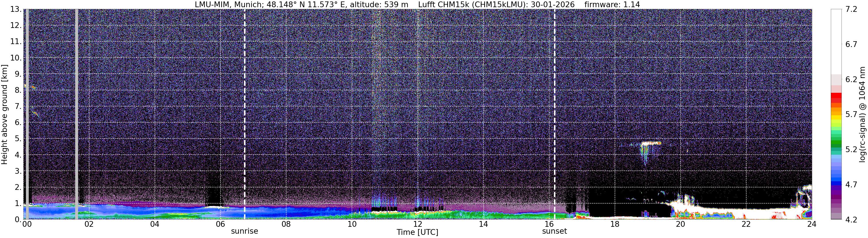
Task: Click the height-axis tick label "5."
Action: [18, 139]
